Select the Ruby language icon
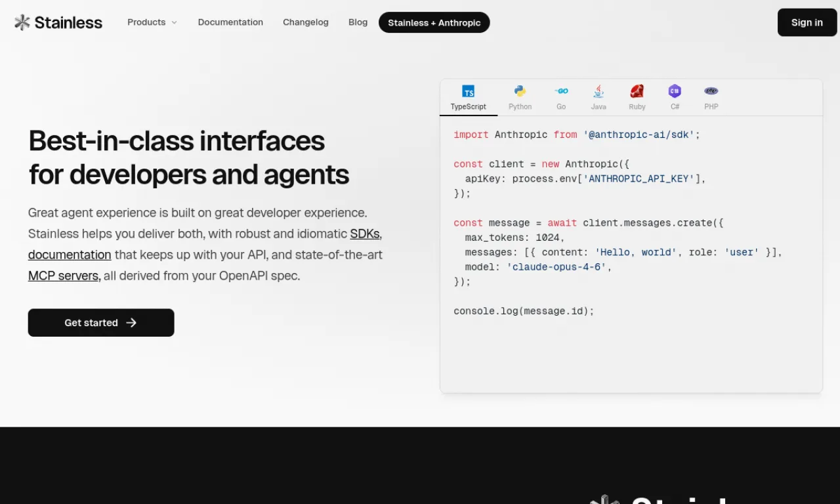 [637, 91]
